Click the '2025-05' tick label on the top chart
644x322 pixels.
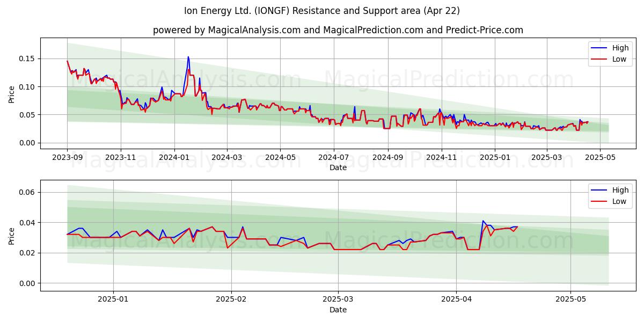pos(600,158)
